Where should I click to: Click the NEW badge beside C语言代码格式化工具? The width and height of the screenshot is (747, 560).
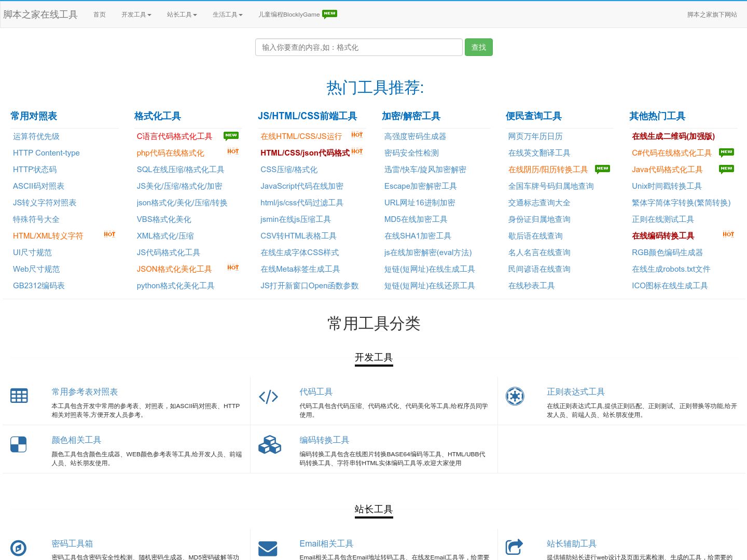tap(231, 136)
